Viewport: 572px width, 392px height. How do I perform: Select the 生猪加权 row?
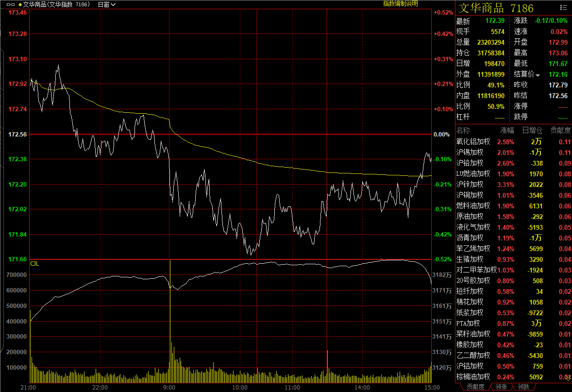[470, 259]
